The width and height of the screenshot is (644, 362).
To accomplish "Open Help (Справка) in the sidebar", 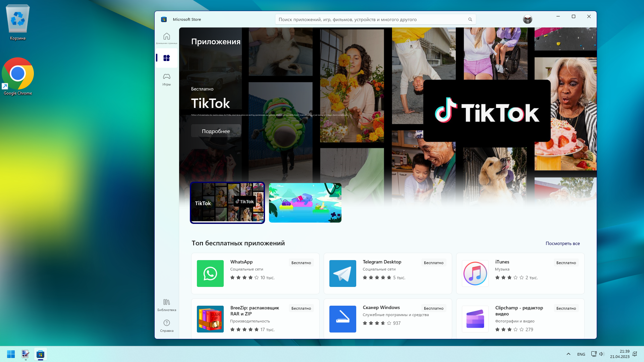I will [167, 325].
